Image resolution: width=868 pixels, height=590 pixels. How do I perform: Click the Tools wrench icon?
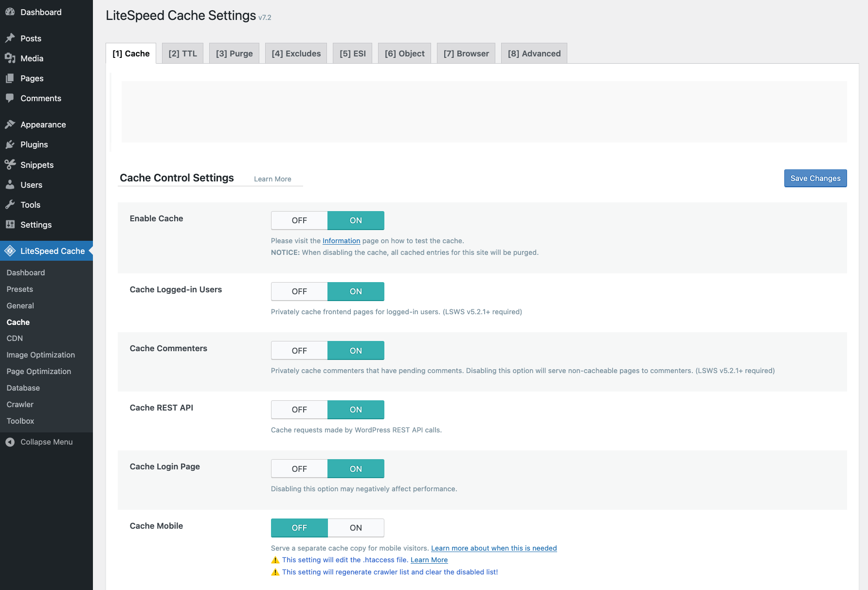pyautogui.click(x=10, y=204)
